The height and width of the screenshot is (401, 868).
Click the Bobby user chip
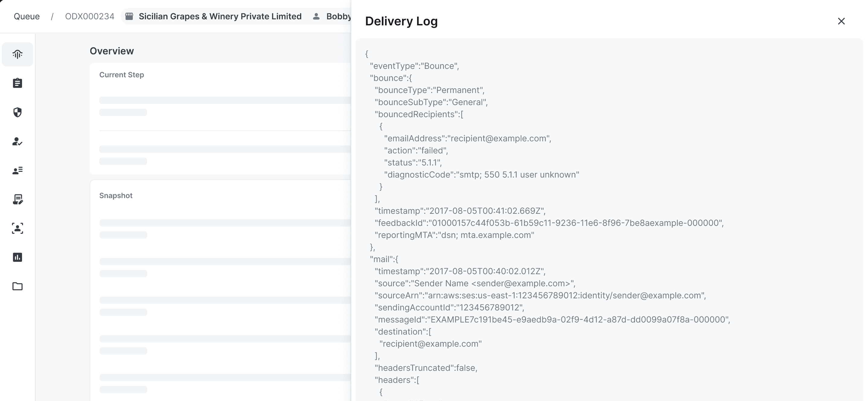pyautogui.click(x=338, y=16)
